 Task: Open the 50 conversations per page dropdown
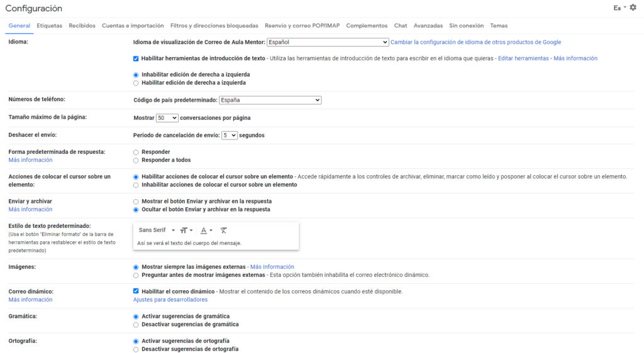[167, 118]
